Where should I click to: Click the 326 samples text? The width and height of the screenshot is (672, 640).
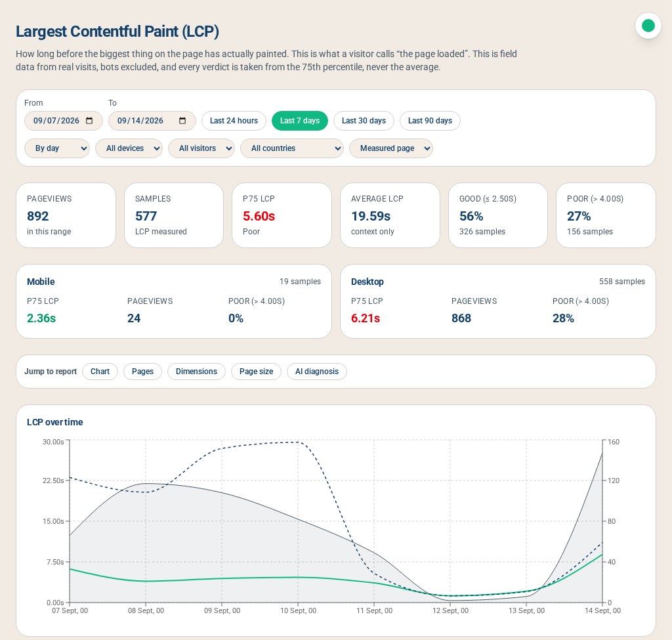coord(482,232)
